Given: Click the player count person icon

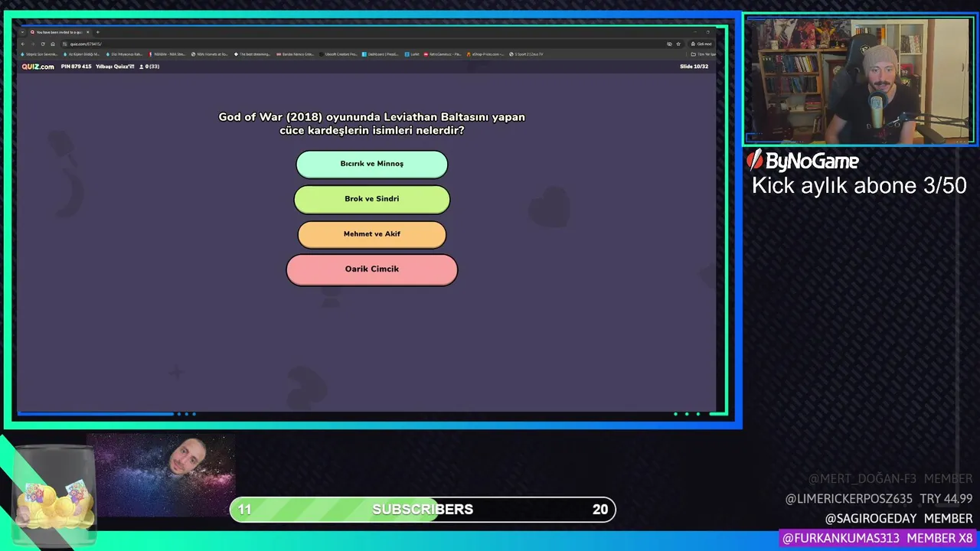Looking at the screenshot, I should 142,67.
